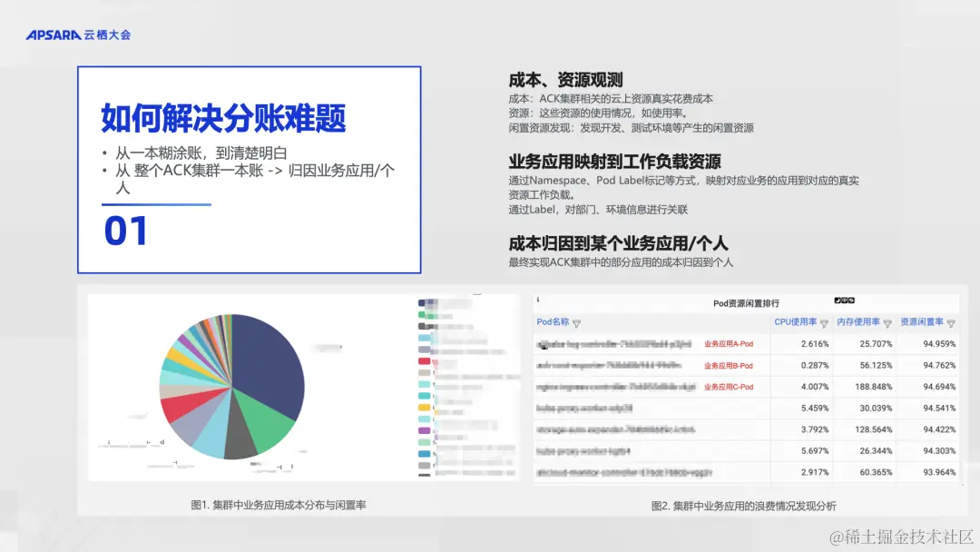Click the filter funnel on Pod名称 column
Image resolution: width=980 pixels, height=552 pixels.
578,321
